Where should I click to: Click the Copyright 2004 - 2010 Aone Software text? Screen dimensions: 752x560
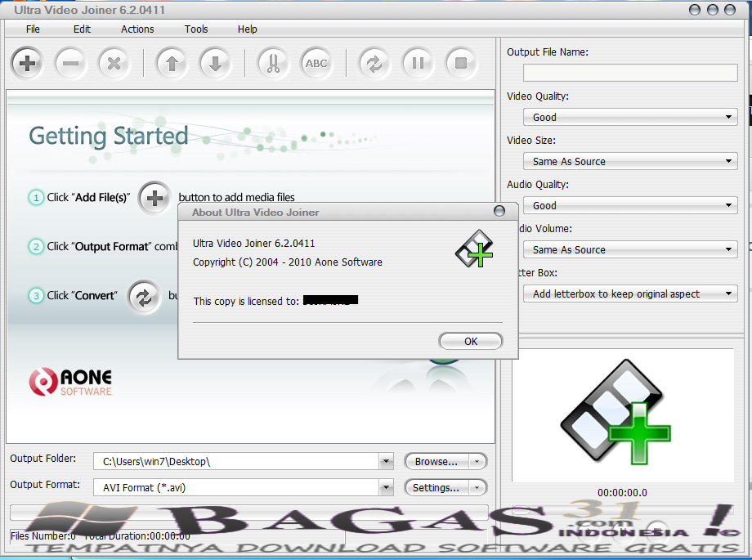coord(288,262)
